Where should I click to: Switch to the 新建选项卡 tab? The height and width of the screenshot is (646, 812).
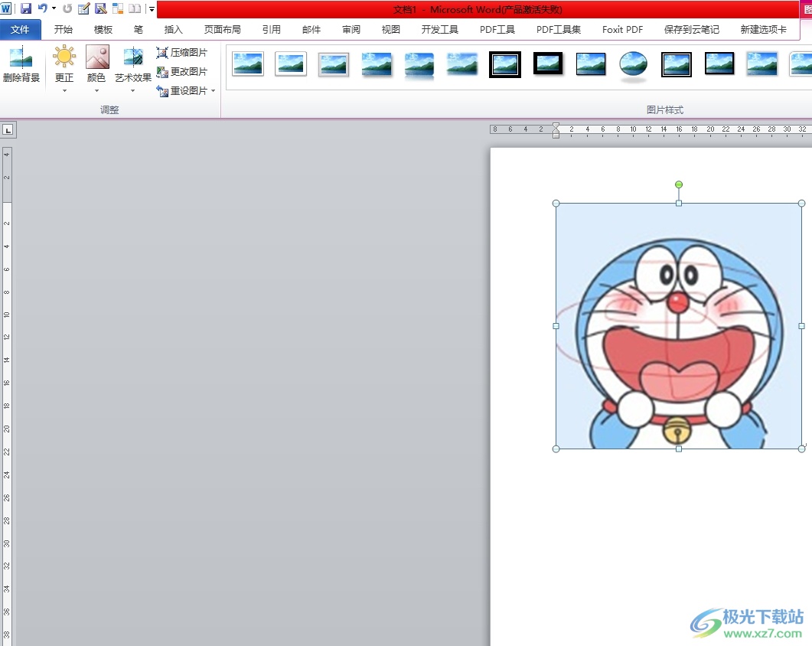click(763, 30)
